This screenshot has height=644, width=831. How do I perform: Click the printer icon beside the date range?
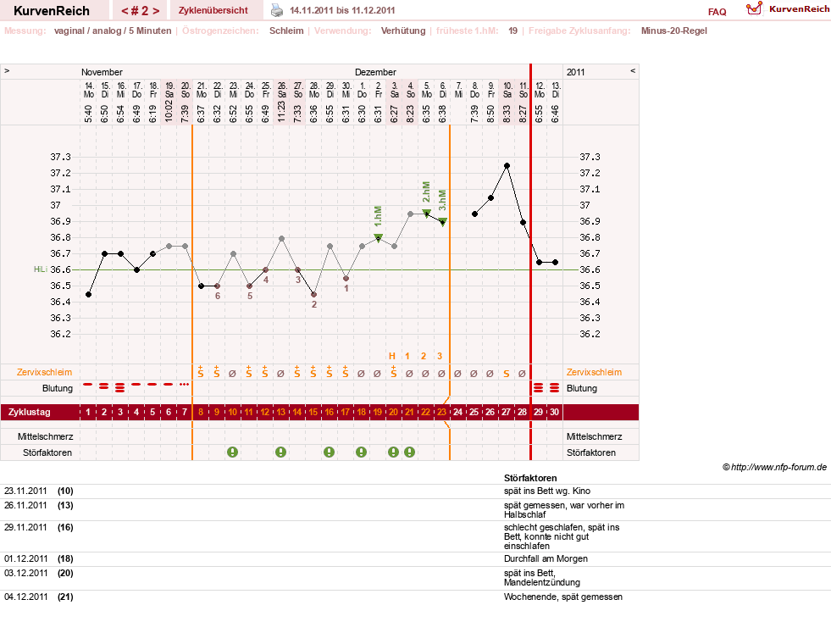[x=277, y=10]
